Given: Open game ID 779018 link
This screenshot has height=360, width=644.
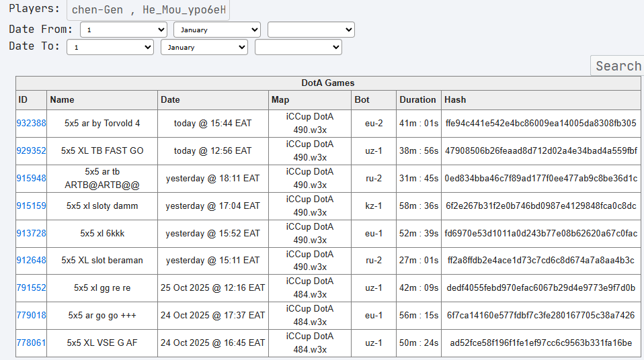Looking at the screenshot, I should click(32, 315).
